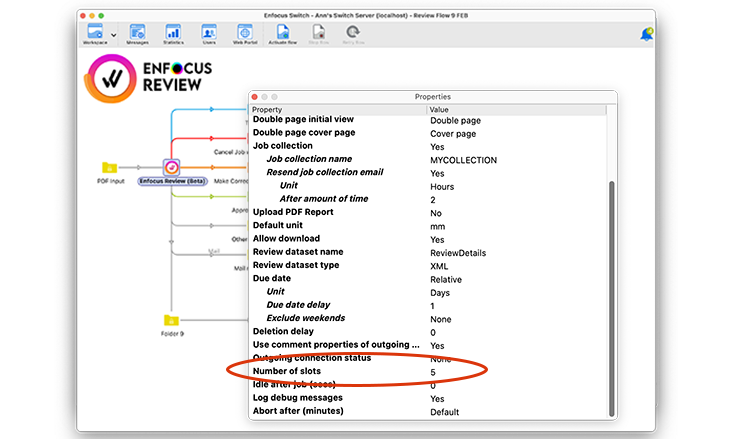The image size is (735, 439).
Task: Select the Due date property
Action: coord(271,278)
